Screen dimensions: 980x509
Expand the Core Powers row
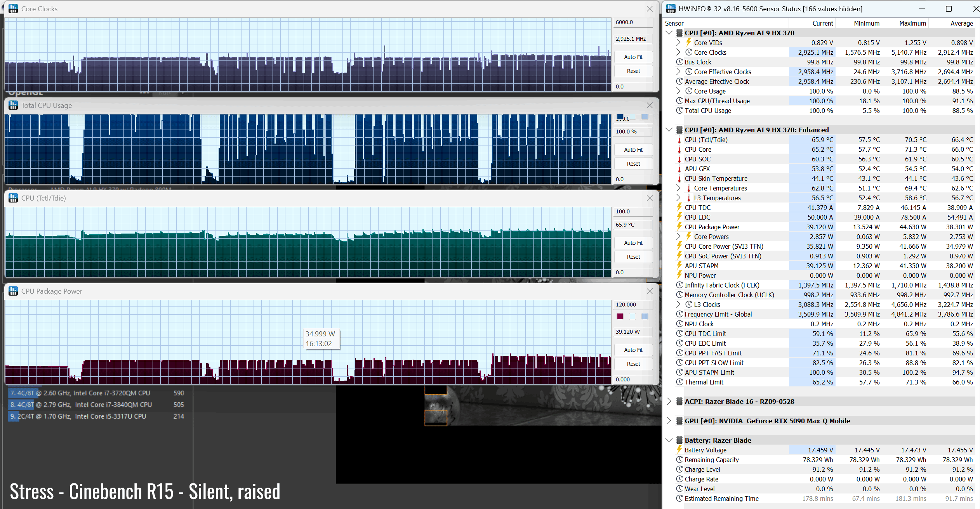(678, 236)
